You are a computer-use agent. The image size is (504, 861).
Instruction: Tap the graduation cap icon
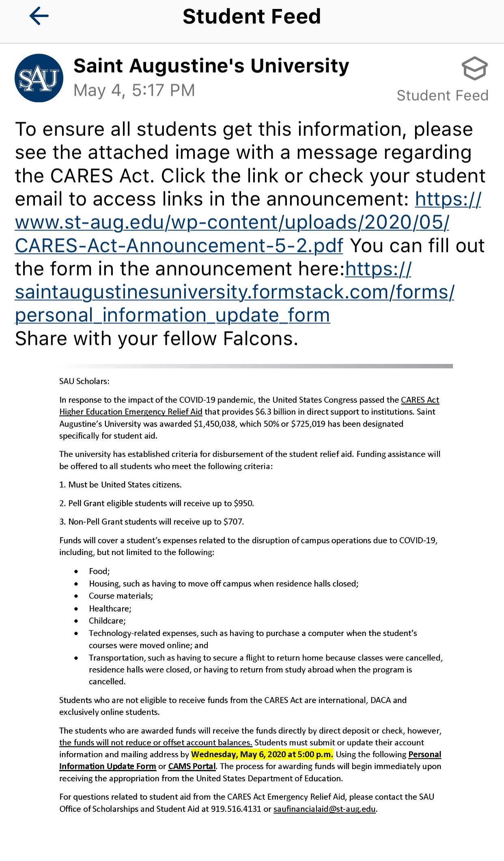point(474,69)
